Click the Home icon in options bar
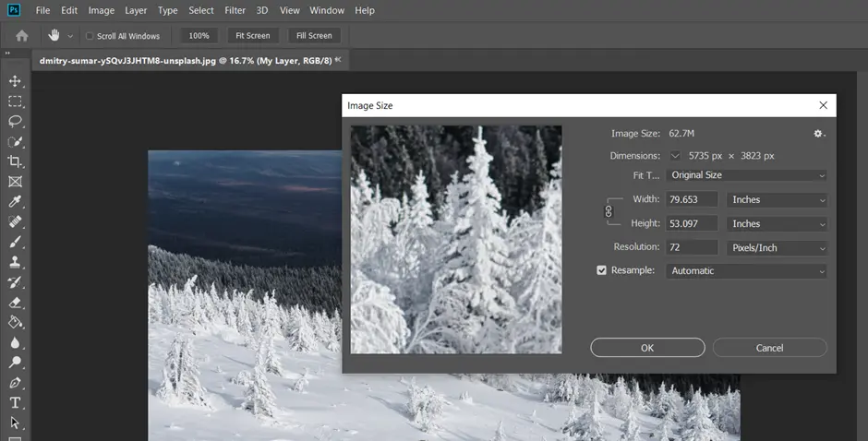 [21, 36]
